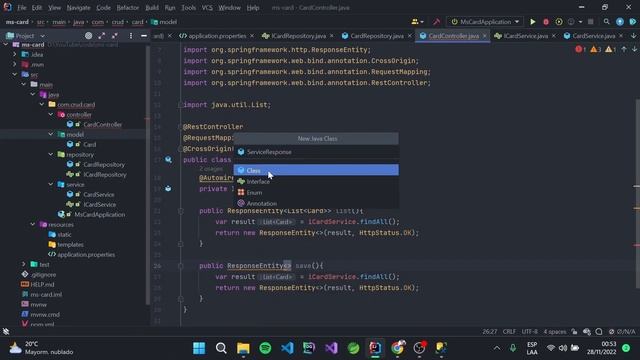Viewport: 640px width, 360px height.
Task: Click IntelliJ IDEA taskbar icon
Action: click(375, 348)
